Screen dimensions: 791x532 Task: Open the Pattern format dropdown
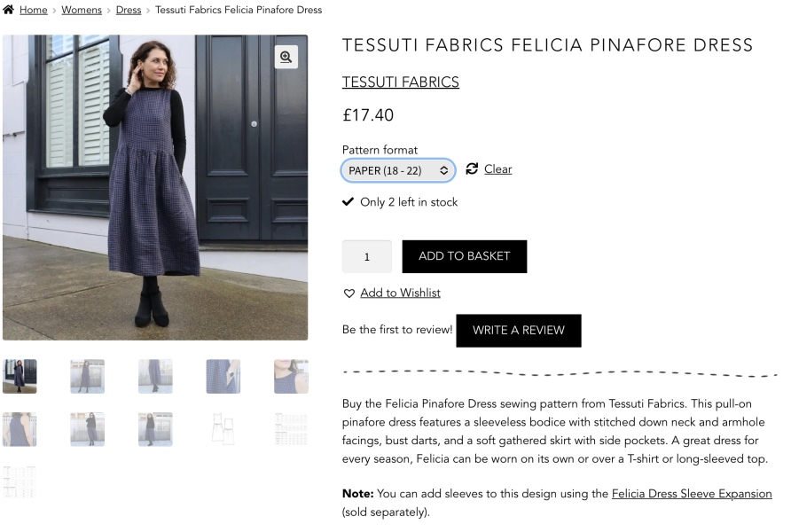(x=398, y=170)
